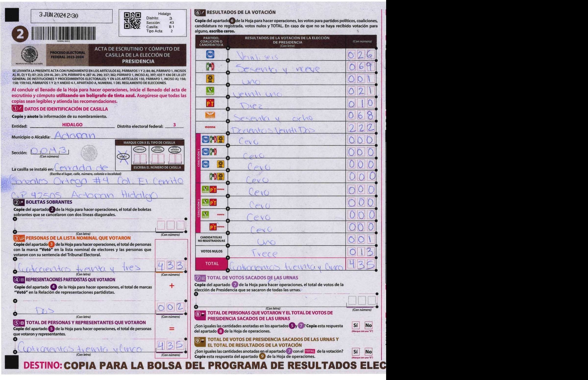Click the total votos sacados number boxes
588x380 pixels.
pos(362,300)
